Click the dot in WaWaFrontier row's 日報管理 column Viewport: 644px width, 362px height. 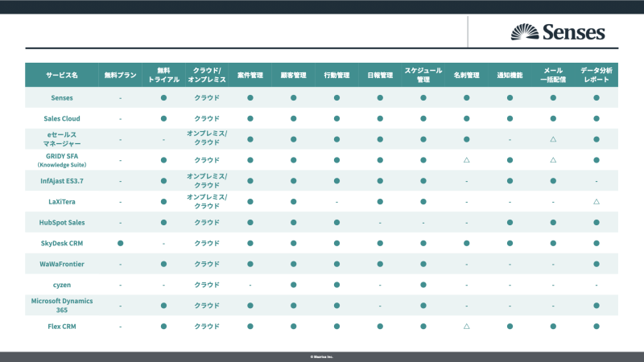380,264
